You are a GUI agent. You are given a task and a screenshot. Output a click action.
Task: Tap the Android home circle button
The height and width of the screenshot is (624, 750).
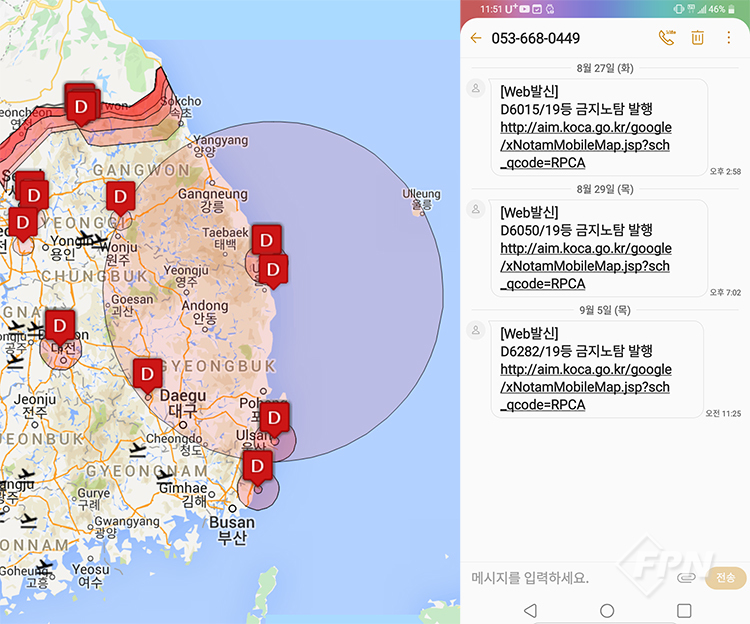tap(607, 610)
